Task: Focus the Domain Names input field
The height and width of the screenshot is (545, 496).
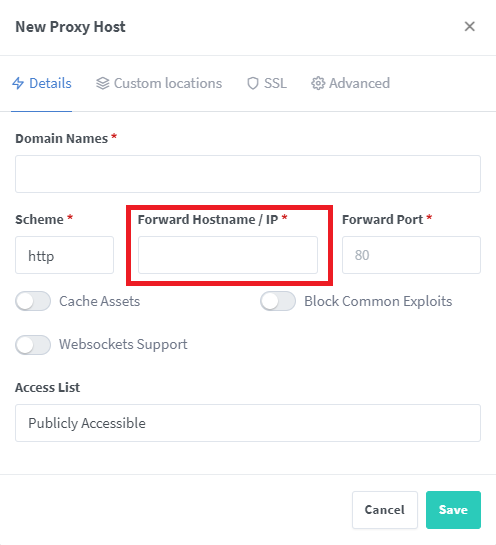Action: click(248, 174)
